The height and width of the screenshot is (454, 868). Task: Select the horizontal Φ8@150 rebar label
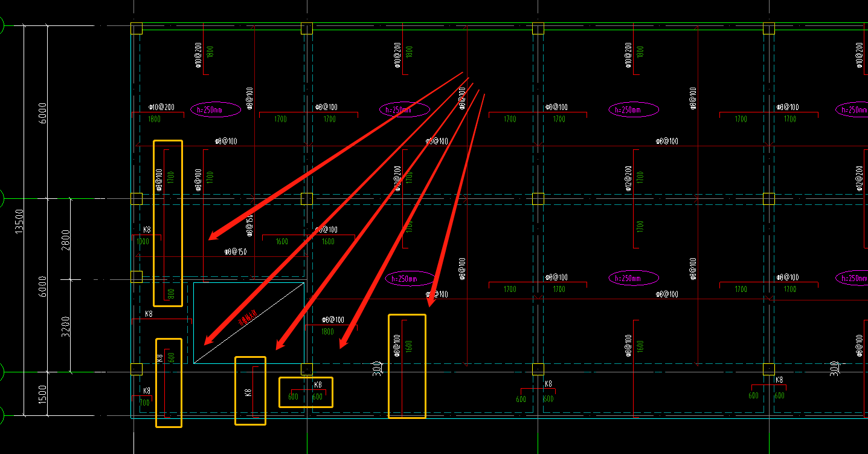tap(236, 251)
